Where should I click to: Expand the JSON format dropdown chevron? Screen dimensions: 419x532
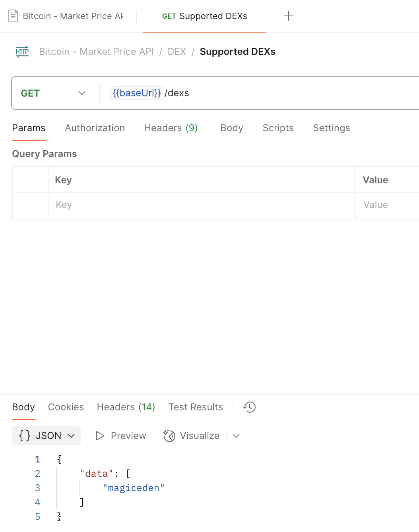(x=72, y=436)
